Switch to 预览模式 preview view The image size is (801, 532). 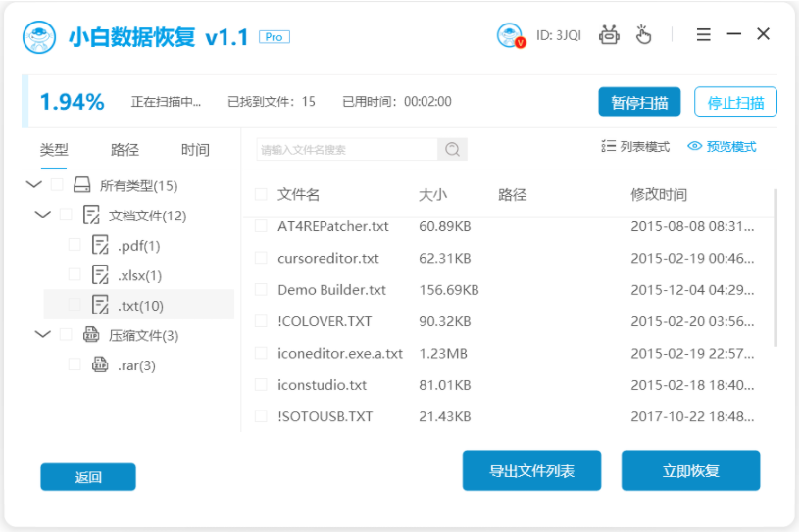point(722,147)
